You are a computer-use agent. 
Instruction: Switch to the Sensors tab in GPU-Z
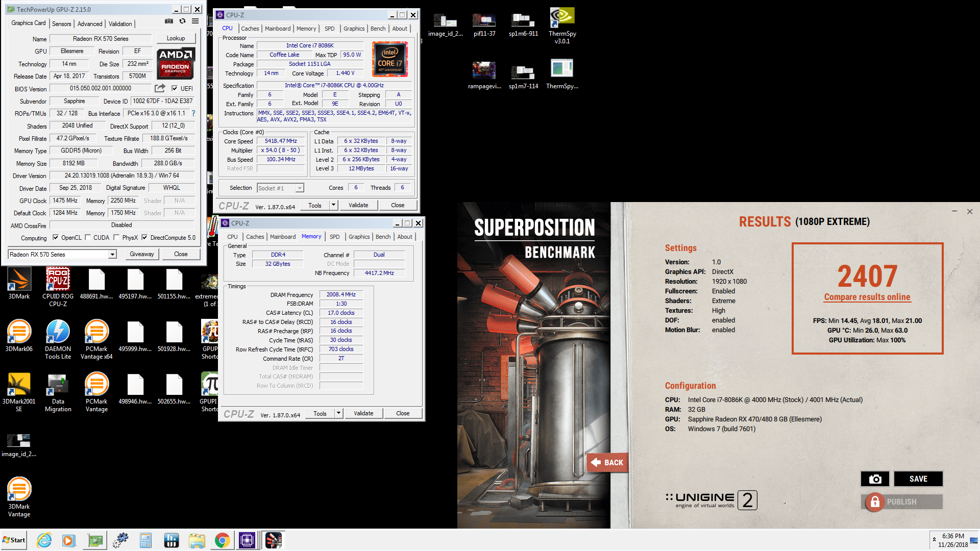(62, 24)
